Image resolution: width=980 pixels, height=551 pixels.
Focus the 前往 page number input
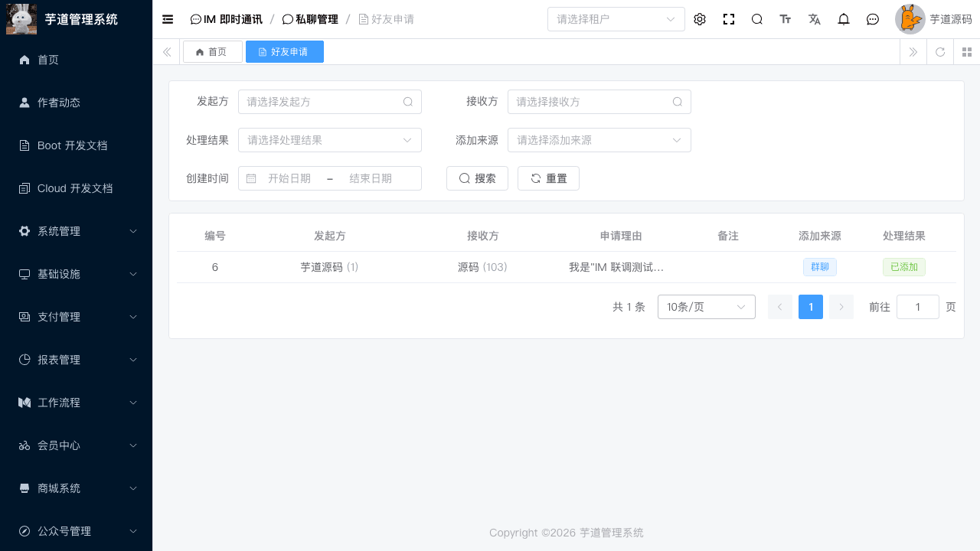[x=918, y=307]
